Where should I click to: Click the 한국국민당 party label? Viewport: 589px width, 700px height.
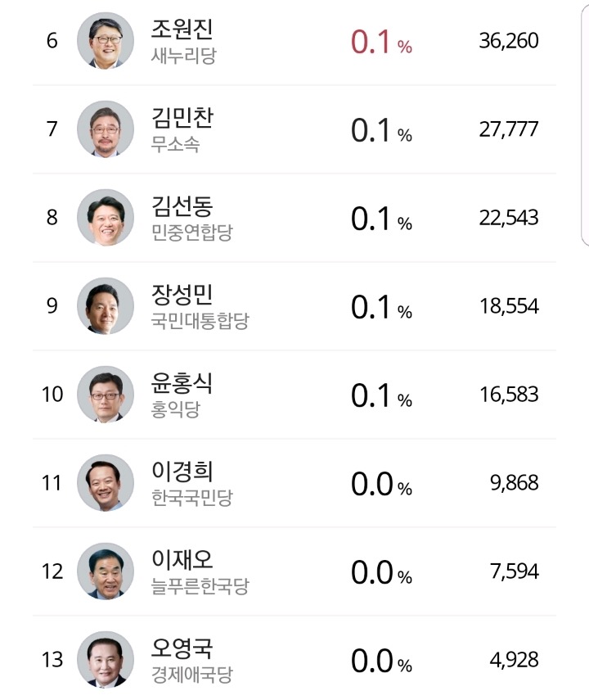coord(192,497)
